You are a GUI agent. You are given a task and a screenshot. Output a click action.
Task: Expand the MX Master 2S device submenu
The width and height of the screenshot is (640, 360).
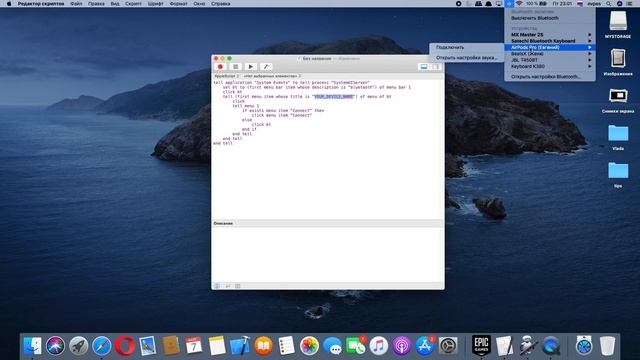point(550,35)
